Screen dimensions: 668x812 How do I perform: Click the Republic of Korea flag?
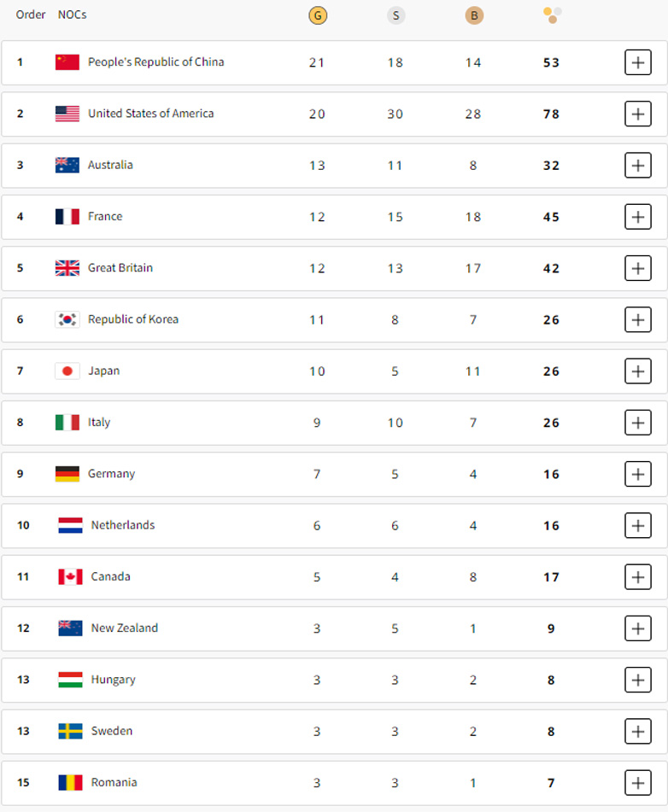67,319
